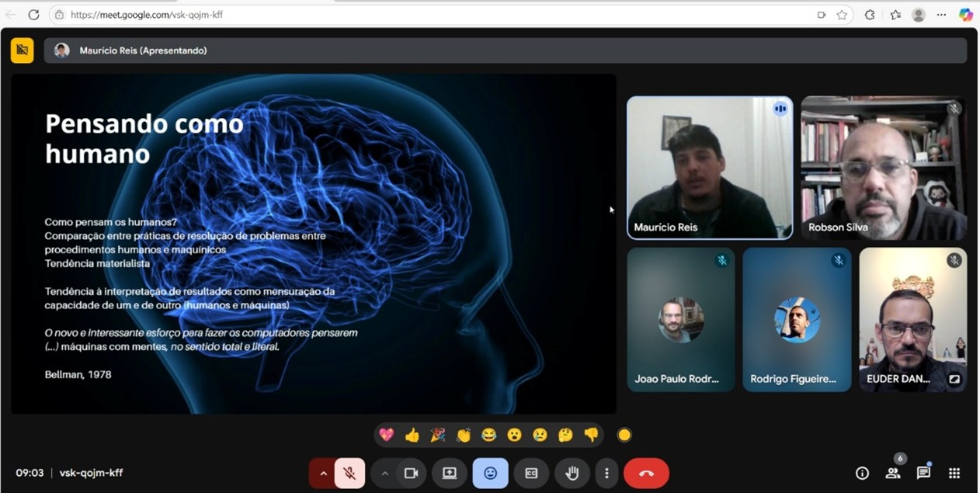The image size is (980, 493).
Task: Unmute the microphone
Action: 349,473
